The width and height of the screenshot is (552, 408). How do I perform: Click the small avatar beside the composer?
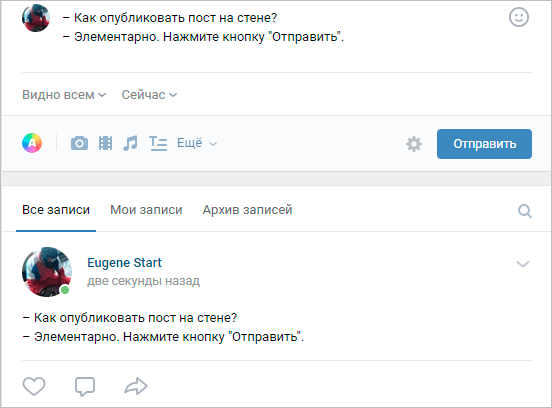click(36, 18)
